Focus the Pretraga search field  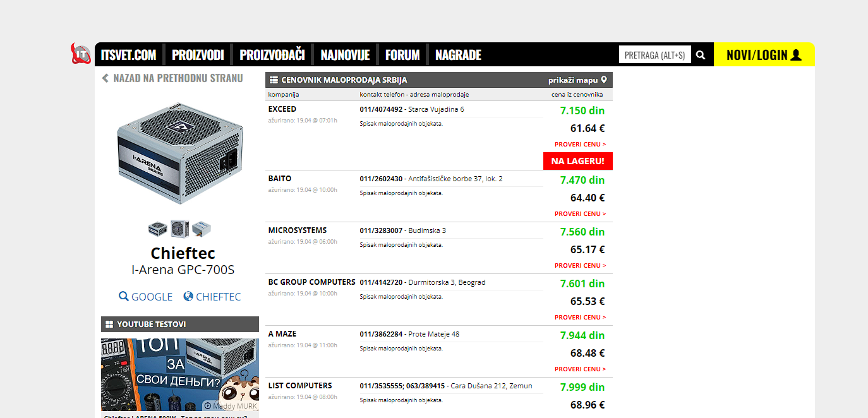coord(655,55)
